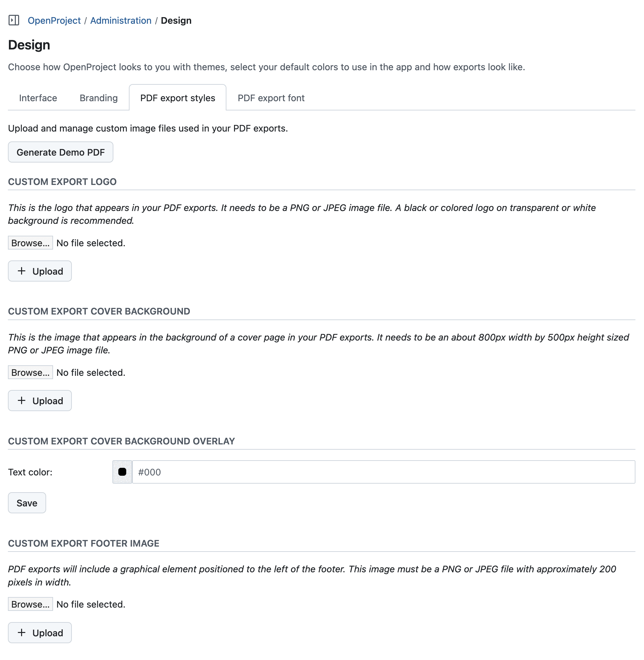Click the plus icon on cover background Upload
Image resolution: width=644 pixels, height=660 pixels.
pyautogui.click(x=22, y=400)
